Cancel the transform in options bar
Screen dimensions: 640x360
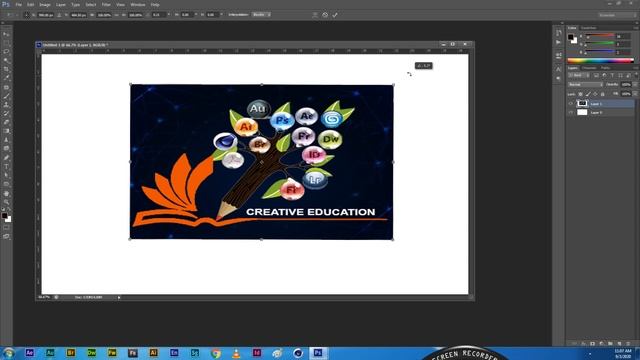pos(325,15)
